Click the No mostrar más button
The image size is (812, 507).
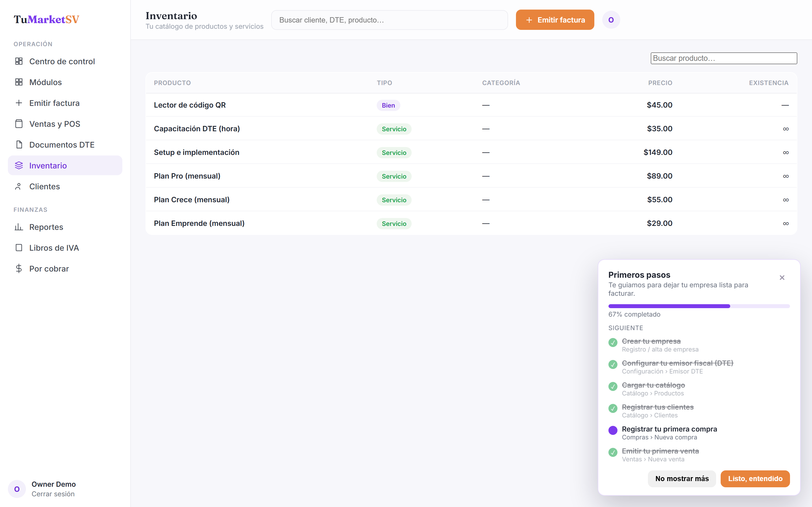[x=682, y=479]
